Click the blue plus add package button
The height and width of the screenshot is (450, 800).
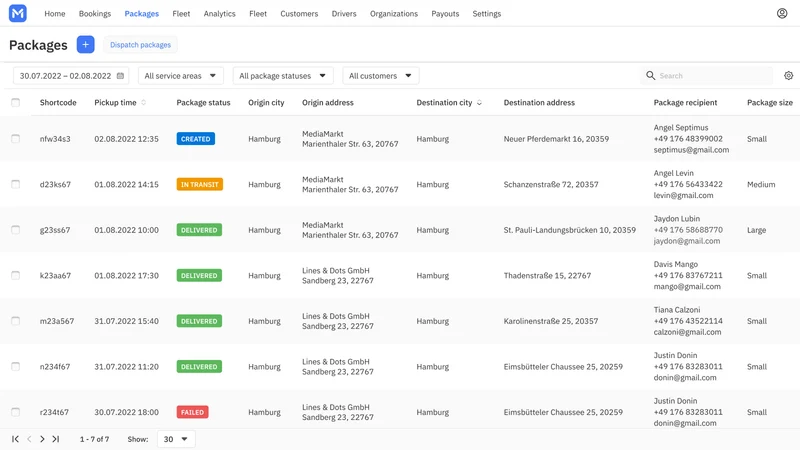85,44
